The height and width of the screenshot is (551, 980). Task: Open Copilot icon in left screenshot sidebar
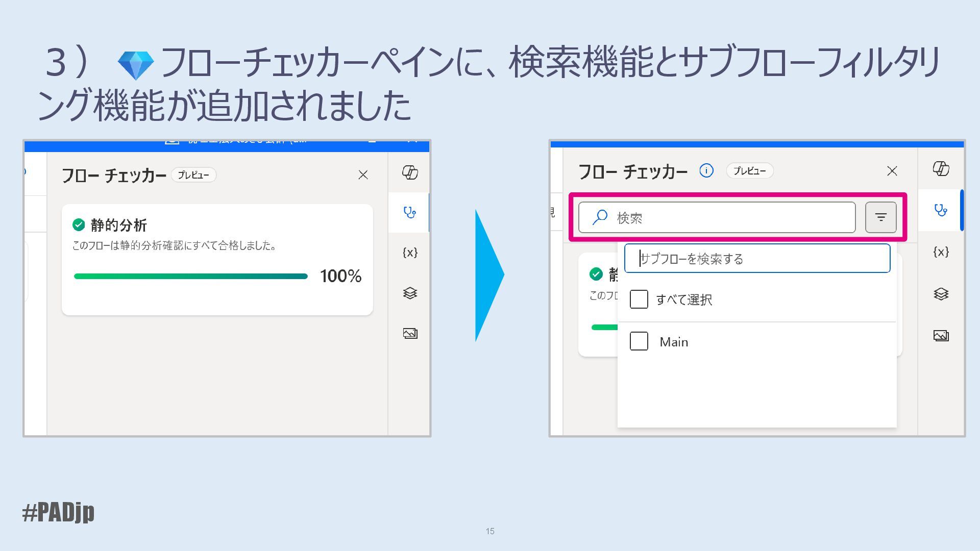(410, 172)
